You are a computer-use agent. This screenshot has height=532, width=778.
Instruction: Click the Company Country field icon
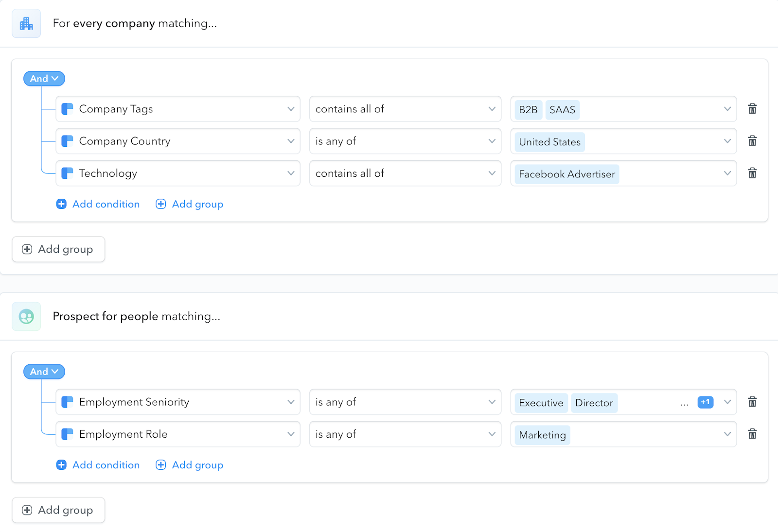(x=67, y=141)
